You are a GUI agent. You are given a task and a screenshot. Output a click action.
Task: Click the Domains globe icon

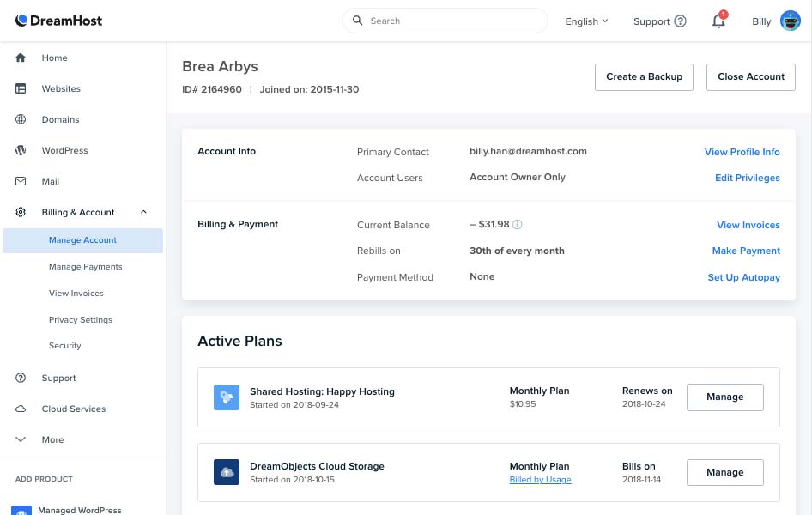21,119
